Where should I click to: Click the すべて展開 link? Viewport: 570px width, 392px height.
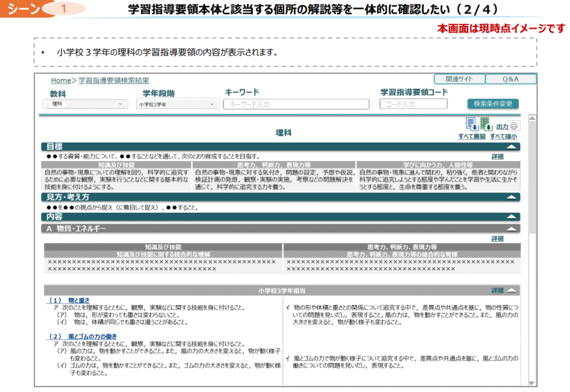[471, 136]
